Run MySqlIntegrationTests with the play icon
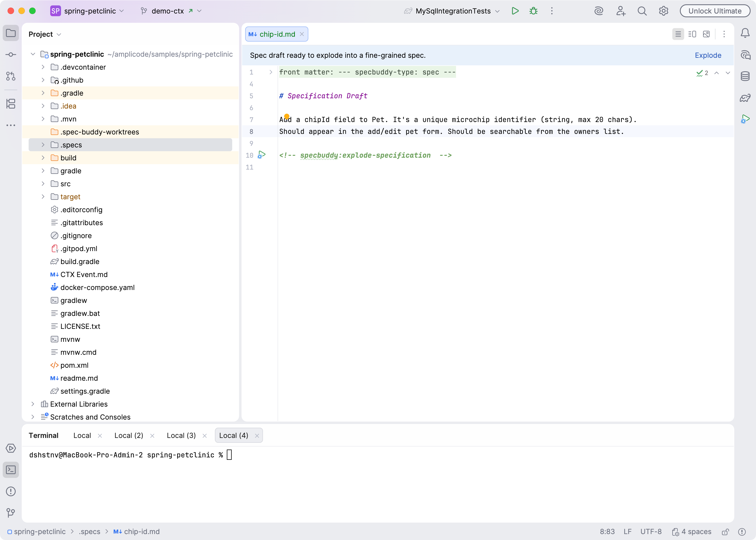The image size is (756, 540). [x=515, y=11]
